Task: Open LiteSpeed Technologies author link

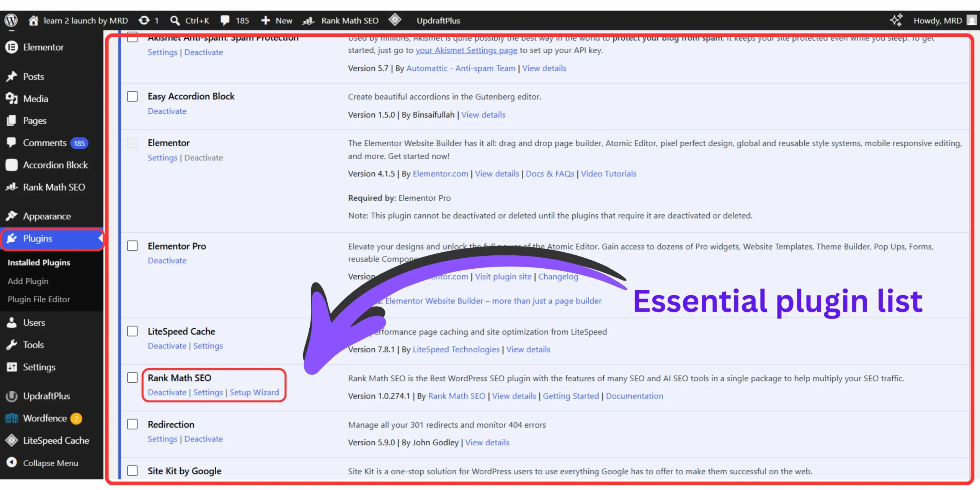Action: [x=456, y=350]
